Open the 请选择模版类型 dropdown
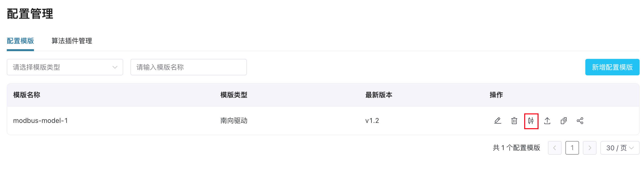Screen dimensions: 644x190 click(65, 67)
